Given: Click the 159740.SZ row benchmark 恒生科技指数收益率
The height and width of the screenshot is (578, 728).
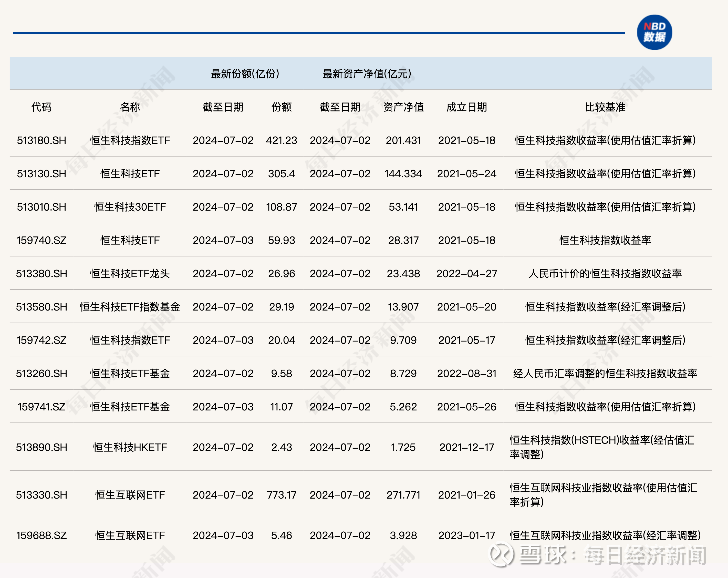Looking at the screenshot, I should (605, 240).
